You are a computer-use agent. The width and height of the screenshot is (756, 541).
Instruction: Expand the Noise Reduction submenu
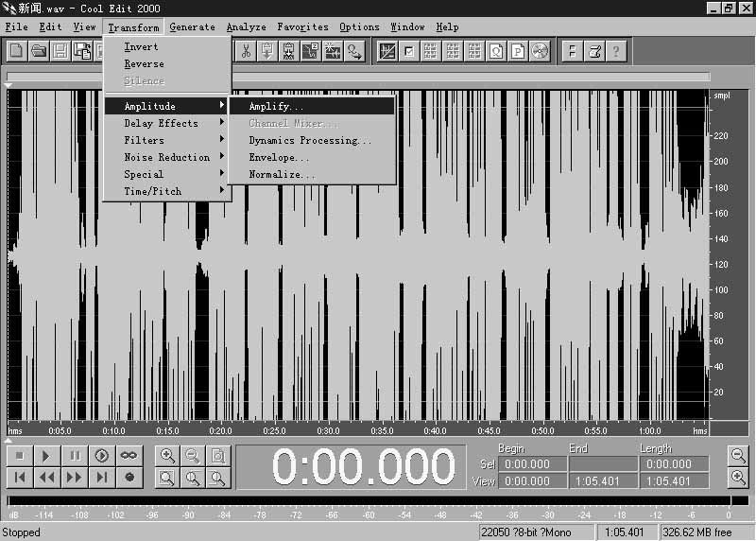(x=167, y=157)
